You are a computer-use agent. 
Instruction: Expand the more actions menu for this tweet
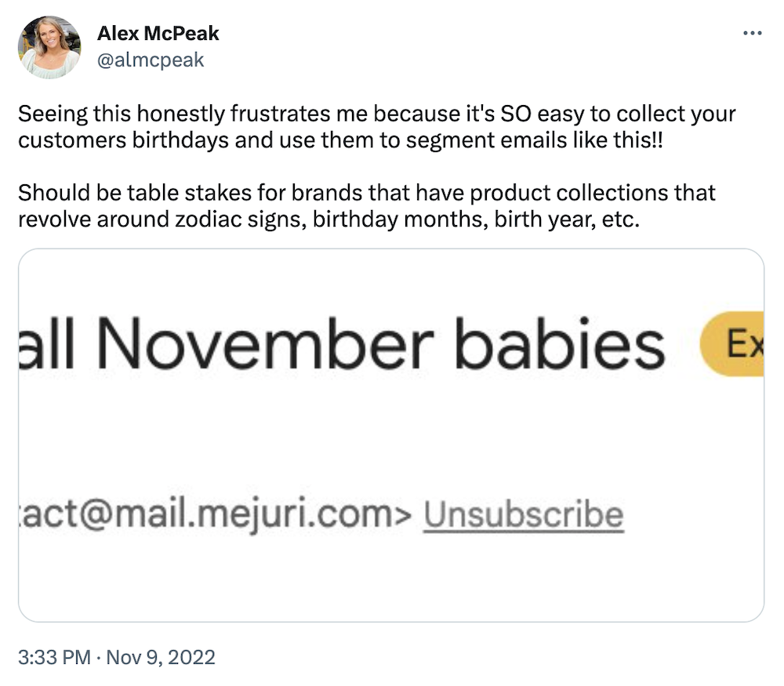[753, 33]
